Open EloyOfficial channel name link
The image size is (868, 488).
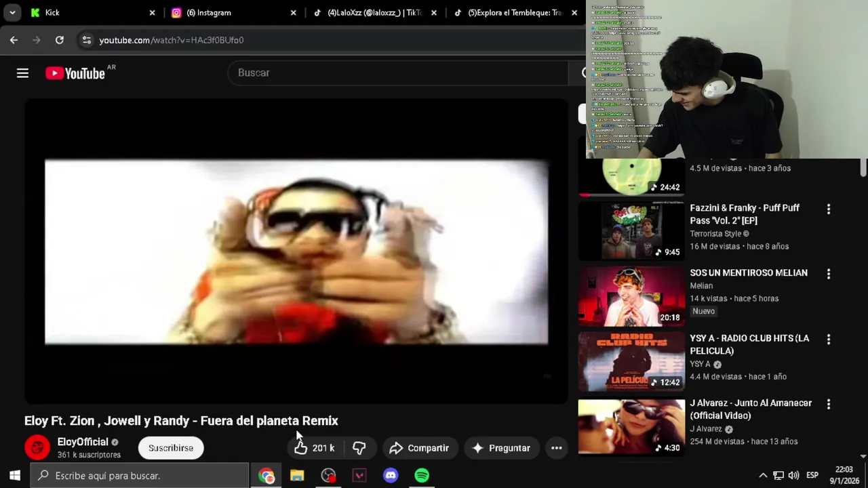pos(83,442)
